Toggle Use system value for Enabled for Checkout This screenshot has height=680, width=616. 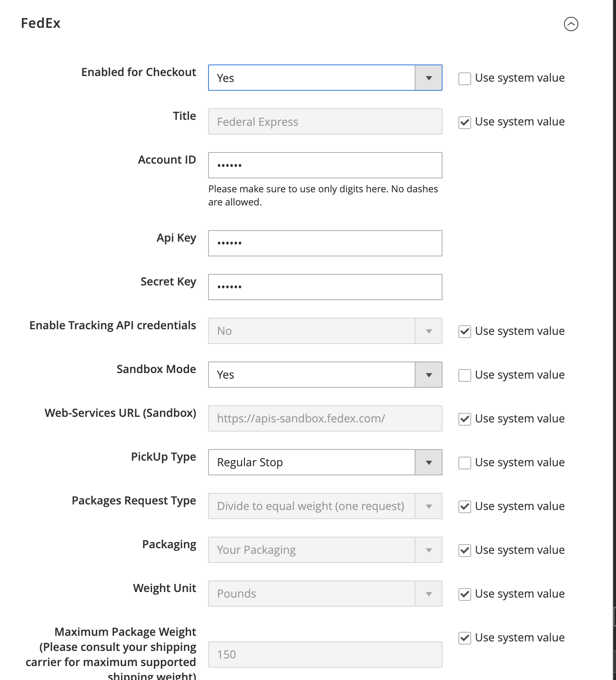pos(464,78)
